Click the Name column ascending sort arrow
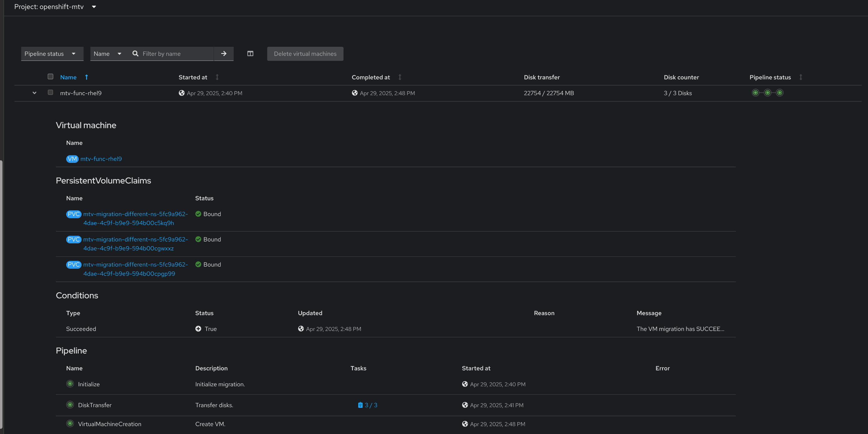 pyautogui.click(x=87, y=77)
